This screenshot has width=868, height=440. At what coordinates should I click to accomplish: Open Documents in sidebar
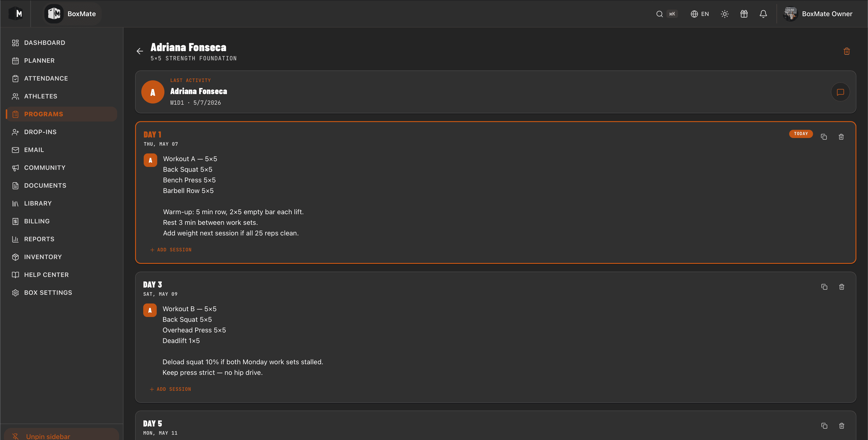[x=61, y=186]
